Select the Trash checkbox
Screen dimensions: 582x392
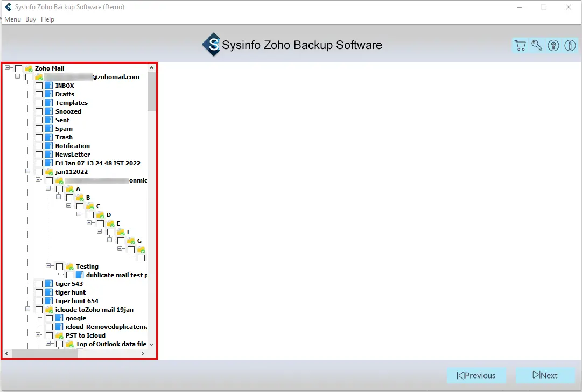coord(39,137)
